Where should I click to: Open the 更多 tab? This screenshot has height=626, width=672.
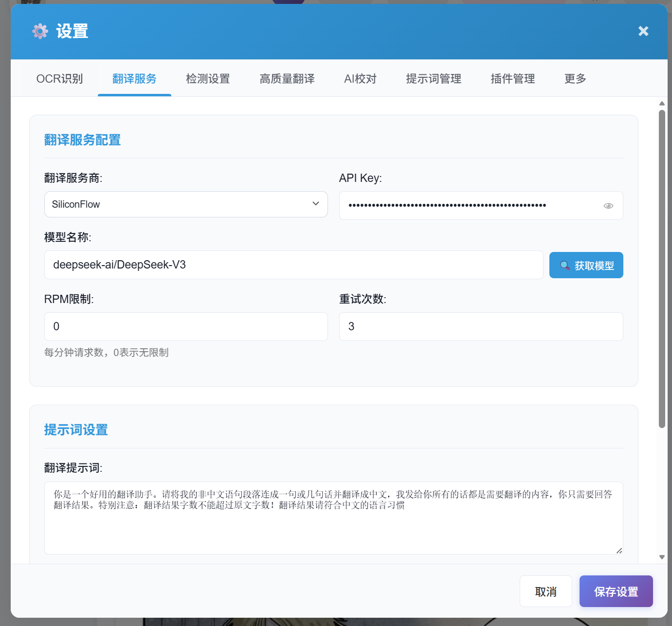[x=575, y=78]
